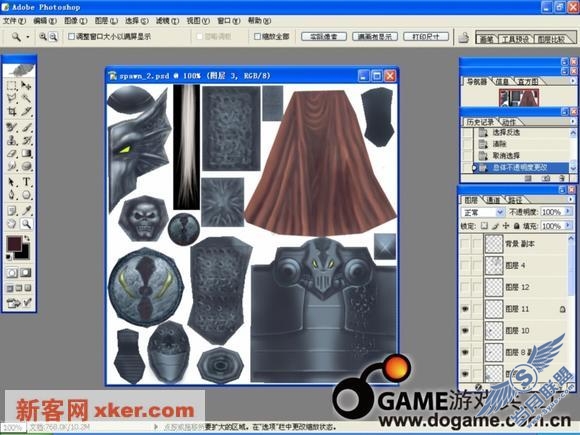
Task: Select the Polygonal Lasso tool
Action: pos(11,98)
